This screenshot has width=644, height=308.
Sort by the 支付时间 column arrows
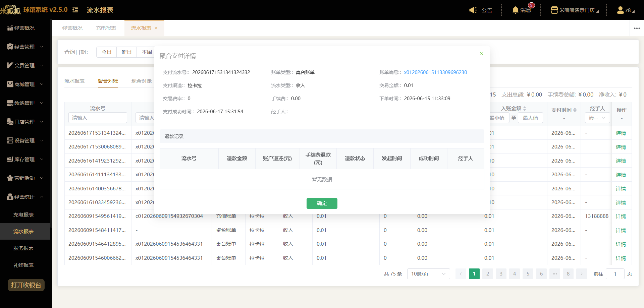575,110
